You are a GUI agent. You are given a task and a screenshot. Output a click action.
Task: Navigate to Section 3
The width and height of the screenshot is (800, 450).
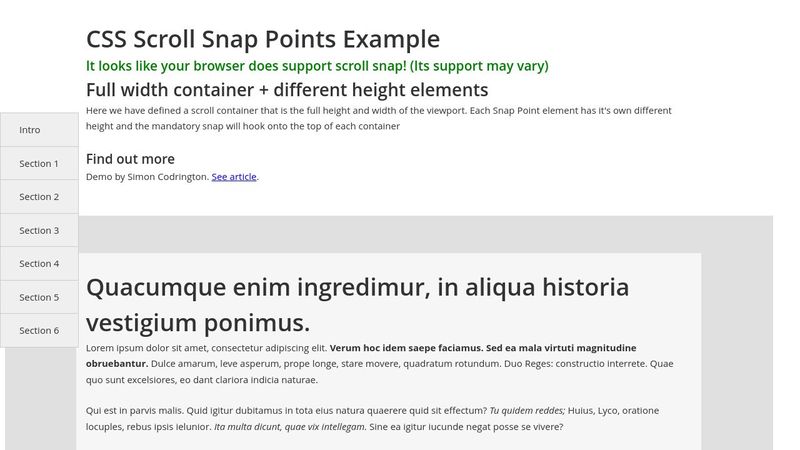click(x=39, y=230)
